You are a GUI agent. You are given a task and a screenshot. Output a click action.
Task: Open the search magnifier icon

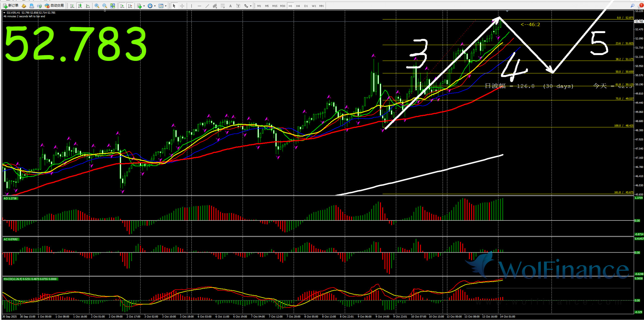(633, 6)
